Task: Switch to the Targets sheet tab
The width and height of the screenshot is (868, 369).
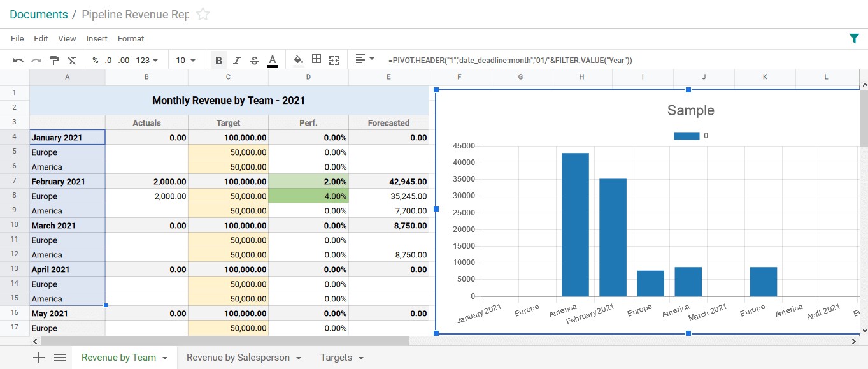Action: [x=336, y=358]
